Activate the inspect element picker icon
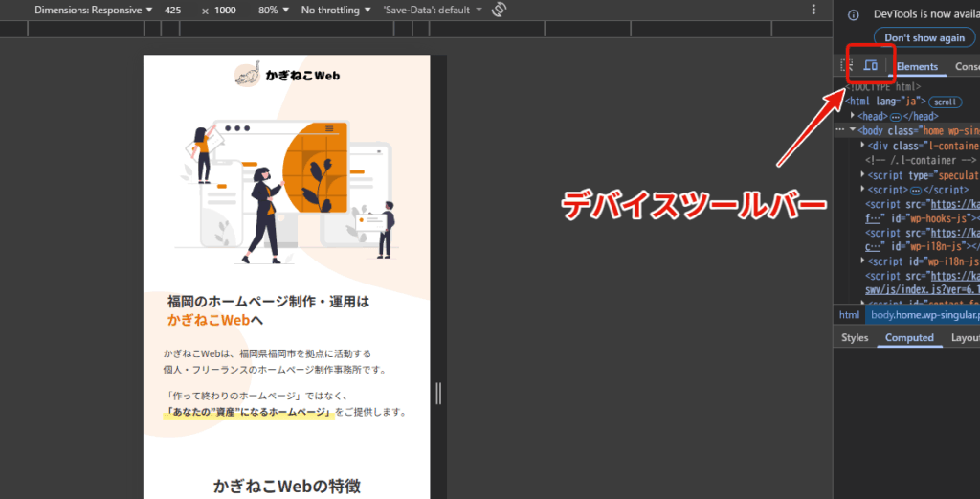Viewport: 980px width, 499px height. (x=846, y=66)
